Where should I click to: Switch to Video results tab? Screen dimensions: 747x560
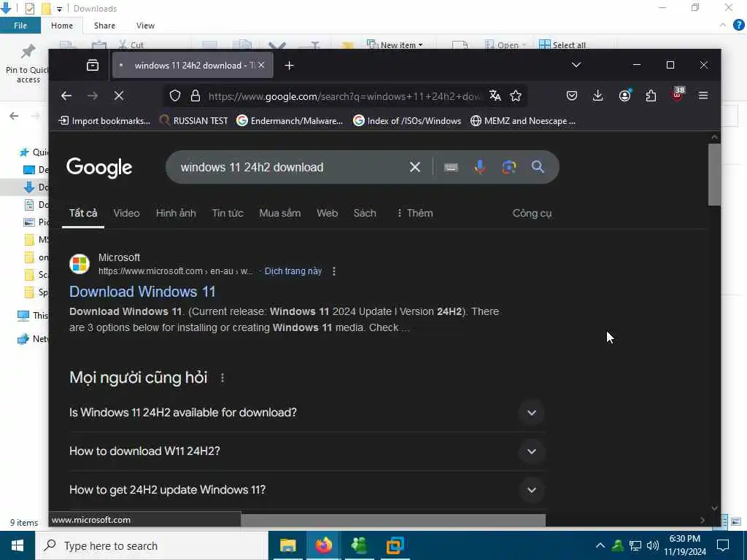(x=126, y=214)
